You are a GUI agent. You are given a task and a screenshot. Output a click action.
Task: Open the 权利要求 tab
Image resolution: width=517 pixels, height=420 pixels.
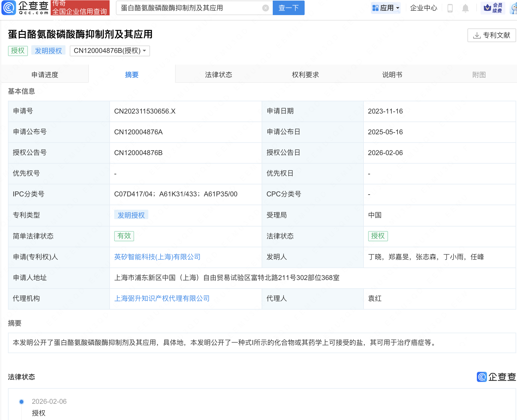pos(305,75)
